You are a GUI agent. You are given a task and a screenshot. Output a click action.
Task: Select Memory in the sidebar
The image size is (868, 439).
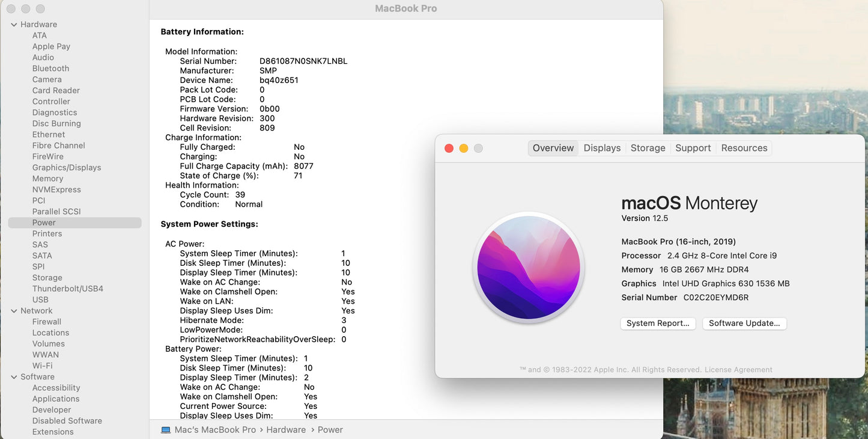pyautogui.click(x=48, y=178)
